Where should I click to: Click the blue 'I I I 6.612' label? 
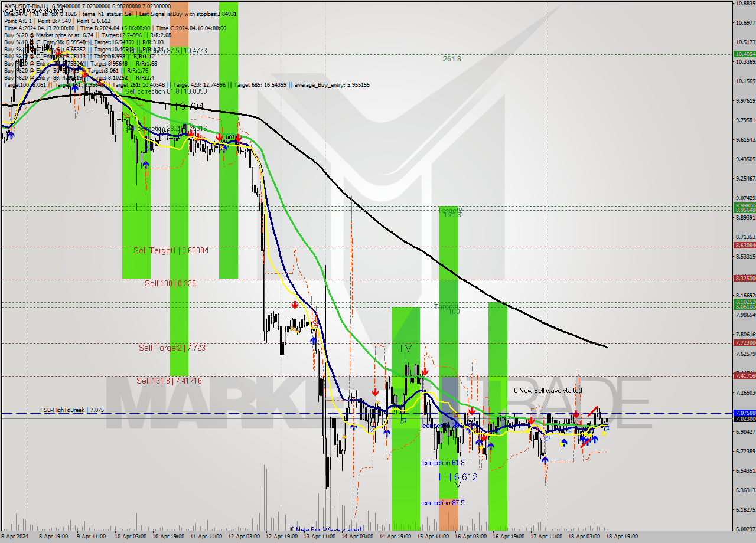458,477
